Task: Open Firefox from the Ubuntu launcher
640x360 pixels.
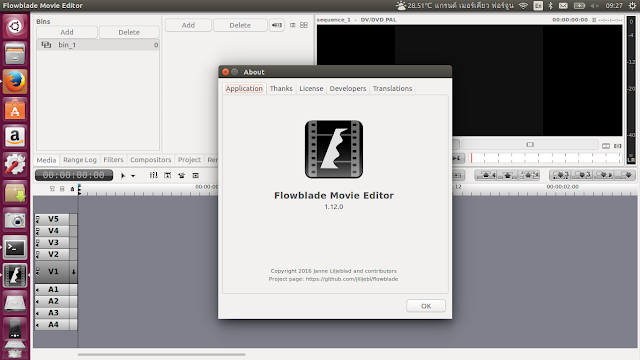Action: pyautogui.click(x=15, y=81)
